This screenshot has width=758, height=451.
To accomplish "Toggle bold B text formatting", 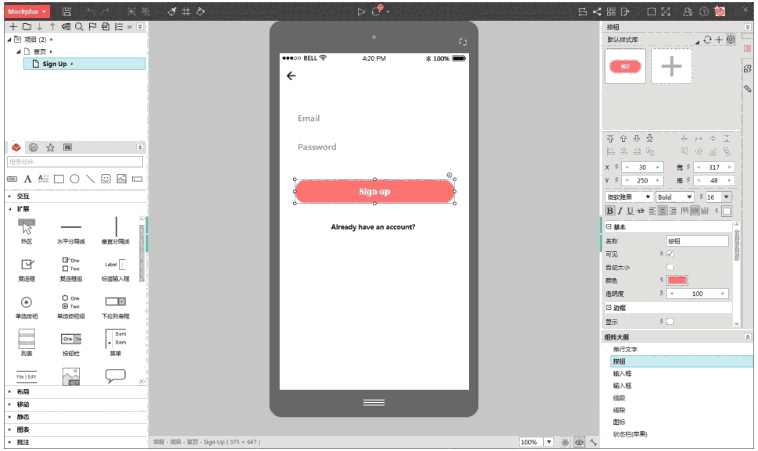I will (610, 211).
